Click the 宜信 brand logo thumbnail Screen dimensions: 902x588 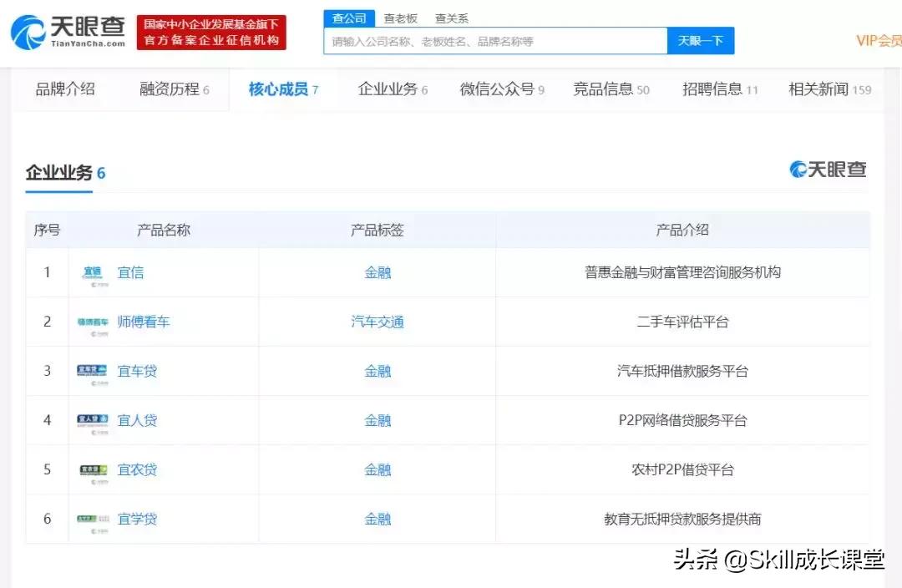(x=94, y=272)
